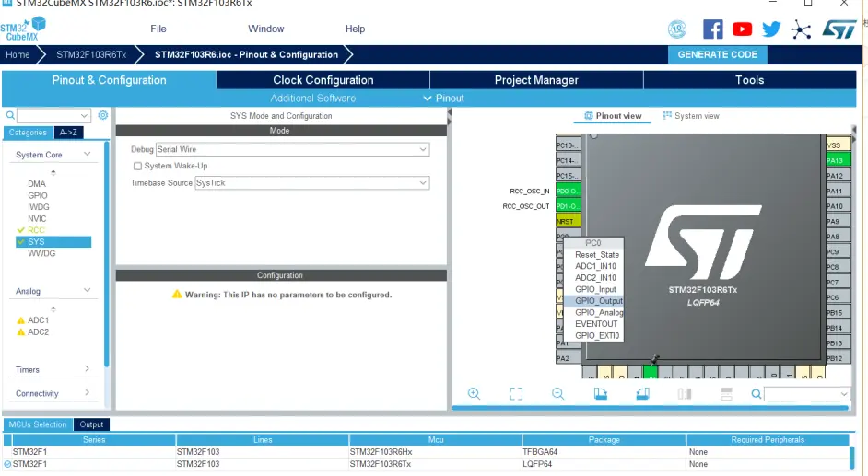Viewport: 868px width, 476px height.
Task: Open MCUs Selection tab
Action: coord(38,424)
